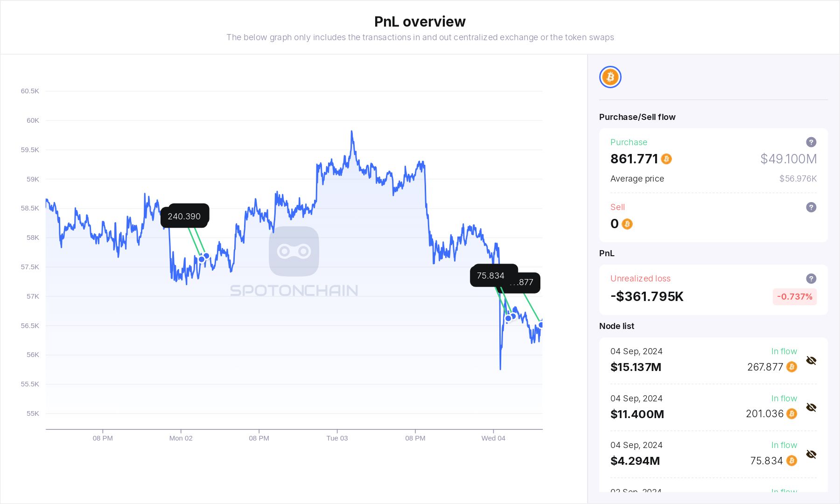Click the Bitcoin icon beside 861.771 purchase amount

(667, 159)
